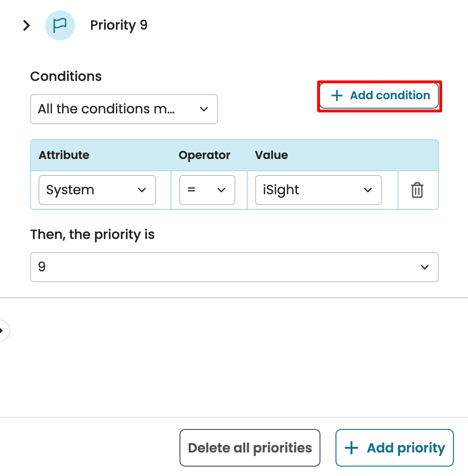Select the Priority 9 title text

[x=119, y=25]
